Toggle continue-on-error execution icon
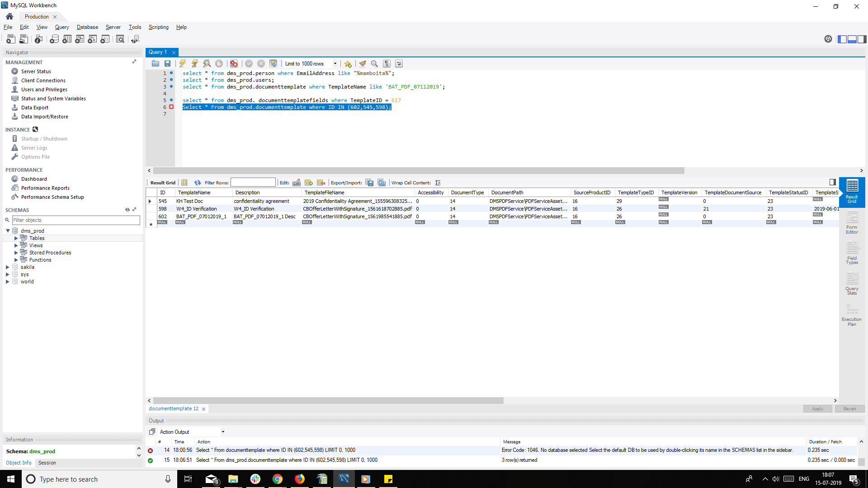The width and height of the screenshot is (868, 488). [x=234, y=64]
